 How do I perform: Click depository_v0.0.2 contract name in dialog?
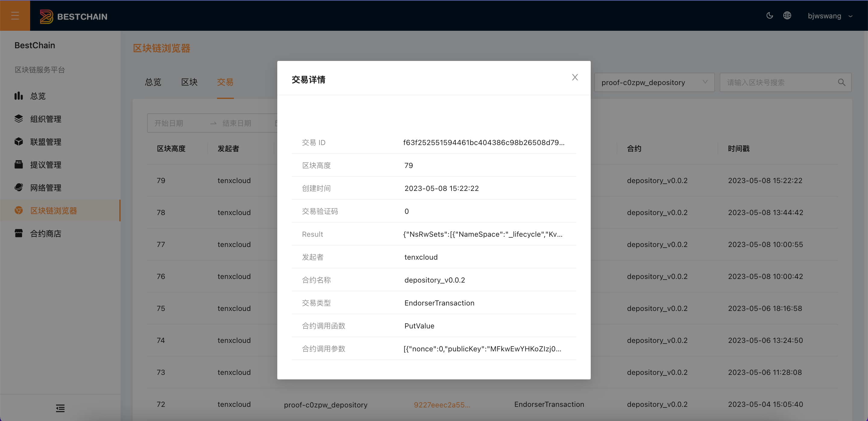[x=434, y=280]
